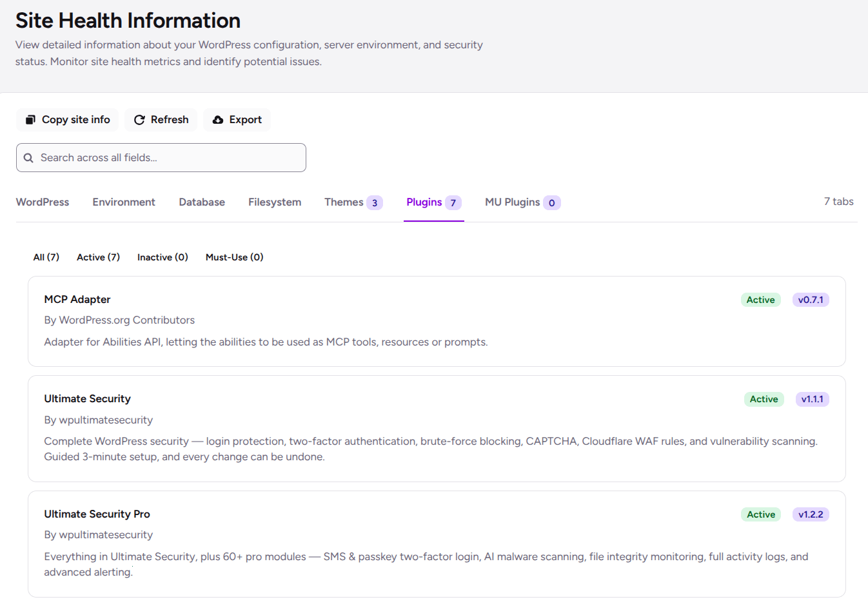This screenshot has width=868, height=604.
Task: Click Active badge on MCP Adapter
Action: 761,300
